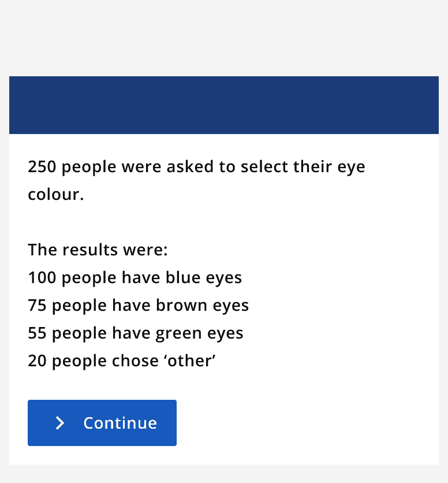The image size is (448, 483).
Task: Select the line reading '100 people have blue eyes'
Action: [x=135, y=277]
